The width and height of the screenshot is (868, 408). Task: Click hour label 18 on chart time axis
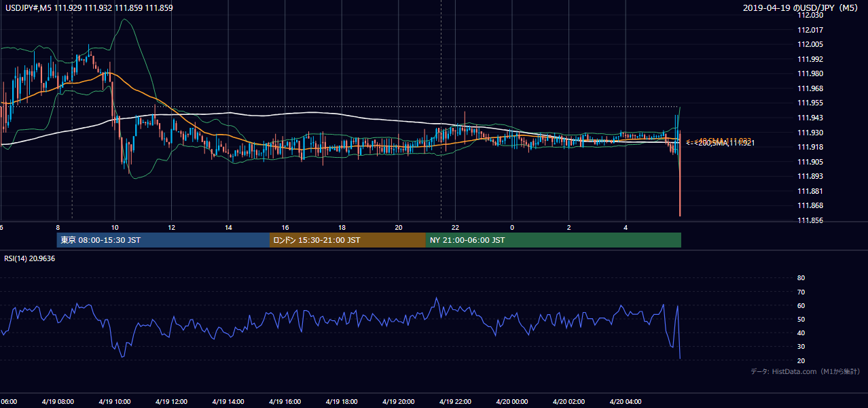pyautogui.click(x=342, y=228)
